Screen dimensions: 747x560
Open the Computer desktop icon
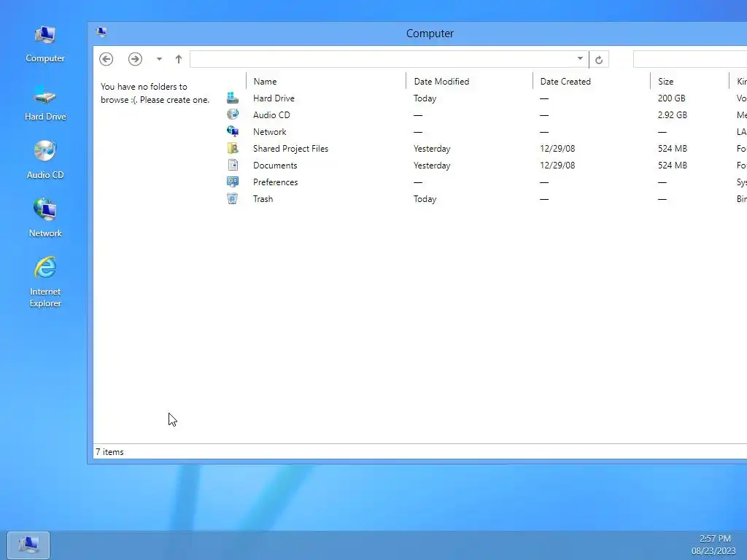coord(45,44)
